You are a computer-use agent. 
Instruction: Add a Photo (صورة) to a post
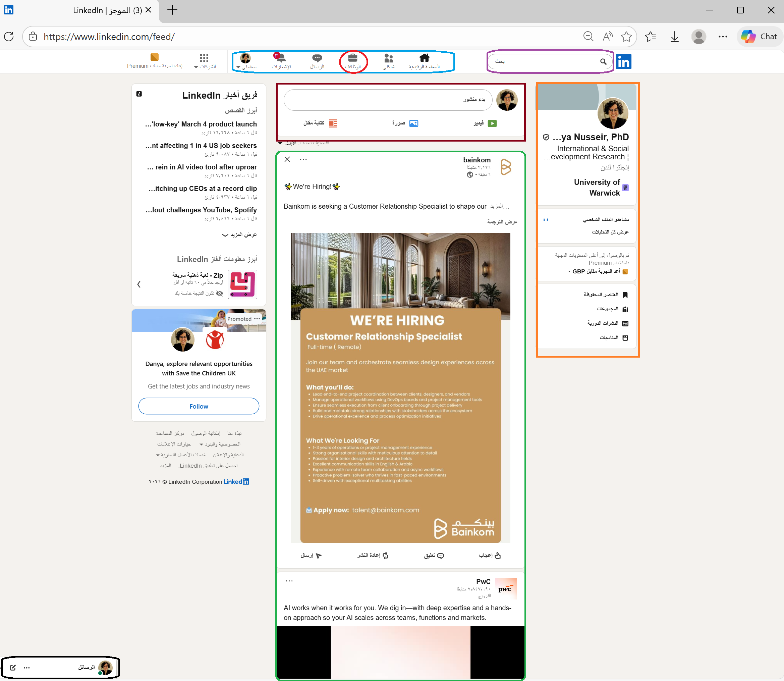(405, 123)
